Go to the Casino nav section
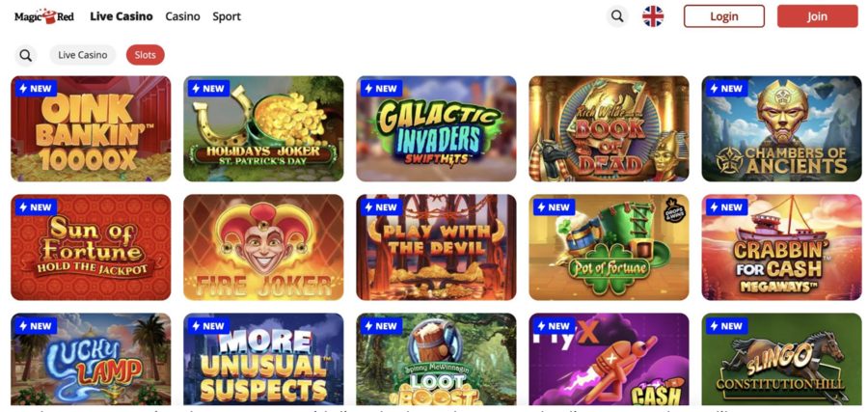 [x=182, y=16]
